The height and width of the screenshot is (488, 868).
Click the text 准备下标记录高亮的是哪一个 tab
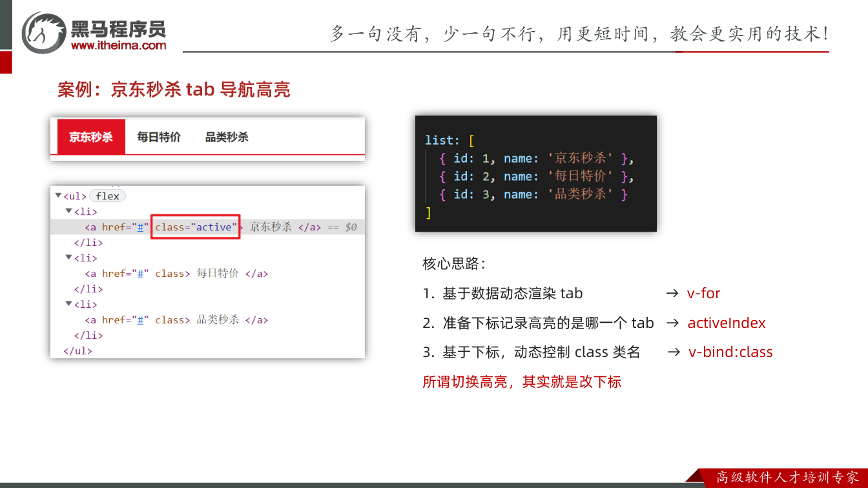[548, 323]
